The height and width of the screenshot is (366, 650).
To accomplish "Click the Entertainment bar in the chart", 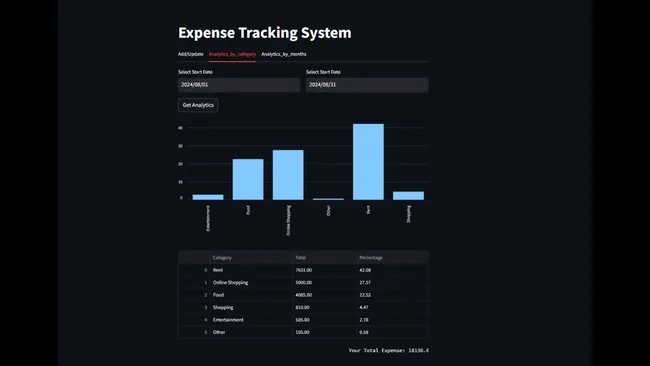I will [x=208, y=197].
